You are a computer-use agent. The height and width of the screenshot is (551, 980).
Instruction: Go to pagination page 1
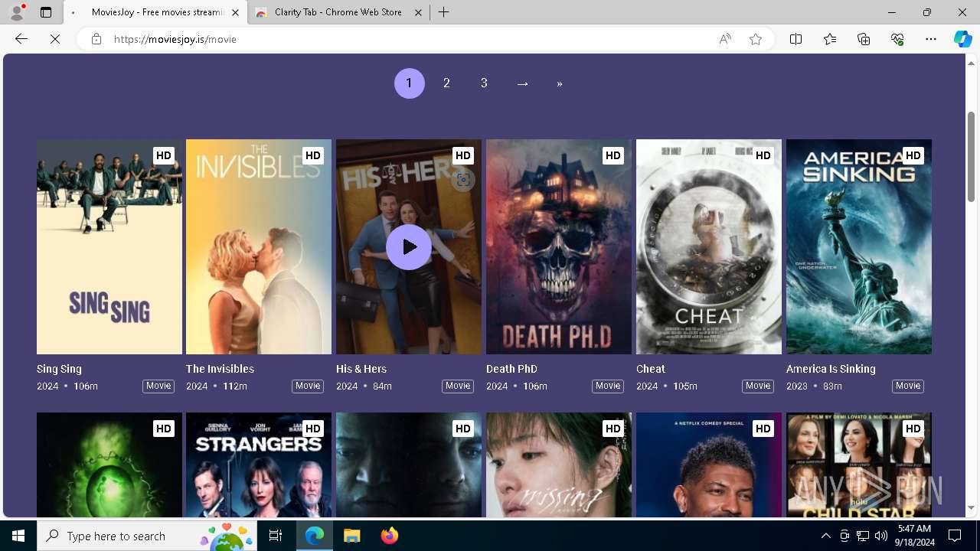coord(409,83)
